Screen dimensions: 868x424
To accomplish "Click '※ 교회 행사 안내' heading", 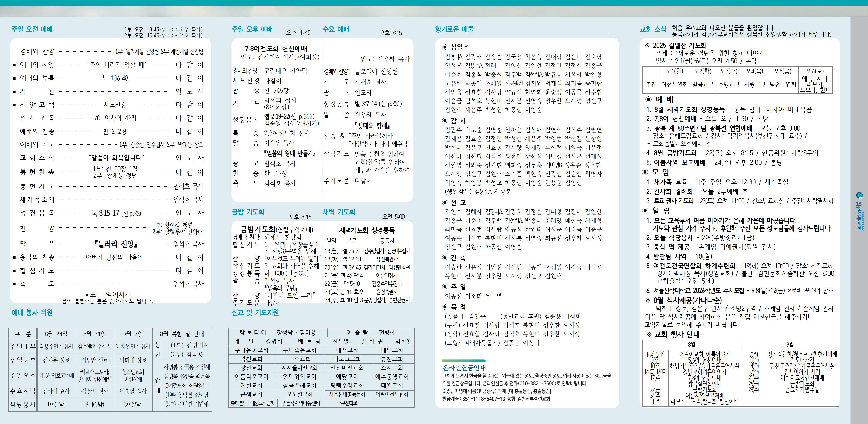I will pyautogui.click(x=673, y=334).
